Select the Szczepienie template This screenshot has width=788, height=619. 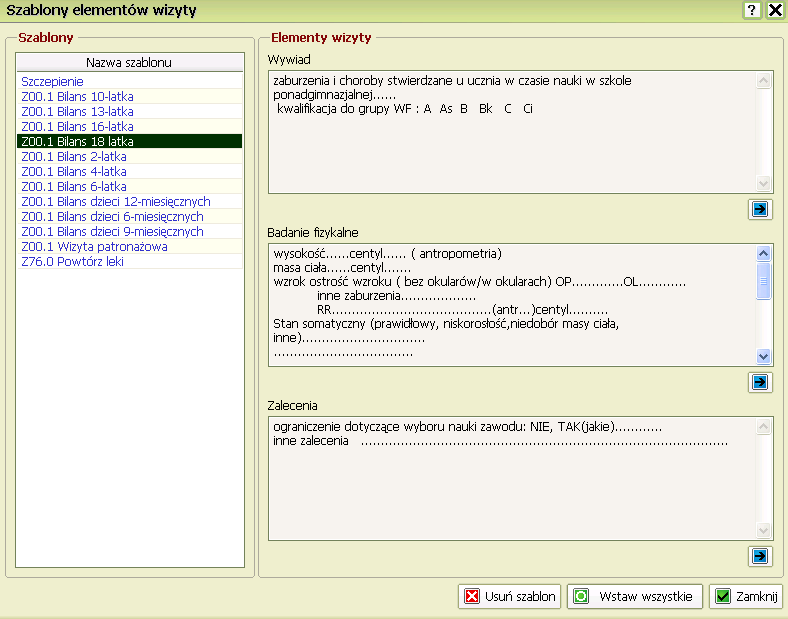coord(130,81)
